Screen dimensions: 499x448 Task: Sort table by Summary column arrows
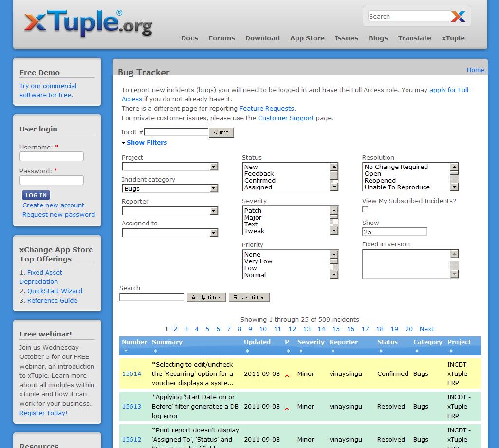point(155,351)
